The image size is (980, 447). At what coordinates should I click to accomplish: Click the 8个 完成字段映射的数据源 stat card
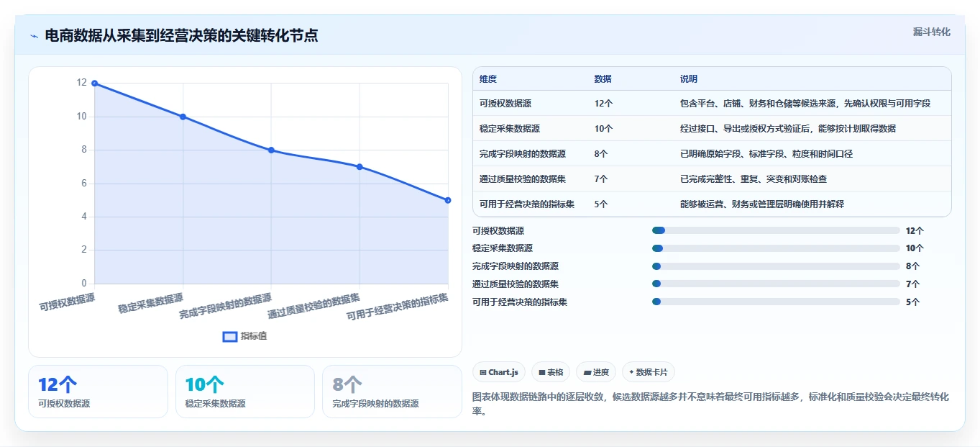pos(392,392)
